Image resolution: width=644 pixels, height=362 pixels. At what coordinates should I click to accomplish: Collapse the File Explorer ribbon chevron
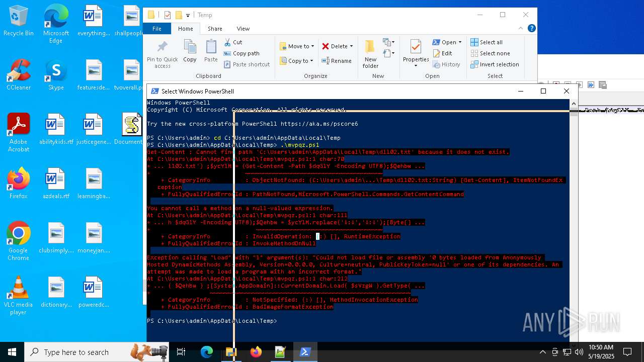click(521, 28)
